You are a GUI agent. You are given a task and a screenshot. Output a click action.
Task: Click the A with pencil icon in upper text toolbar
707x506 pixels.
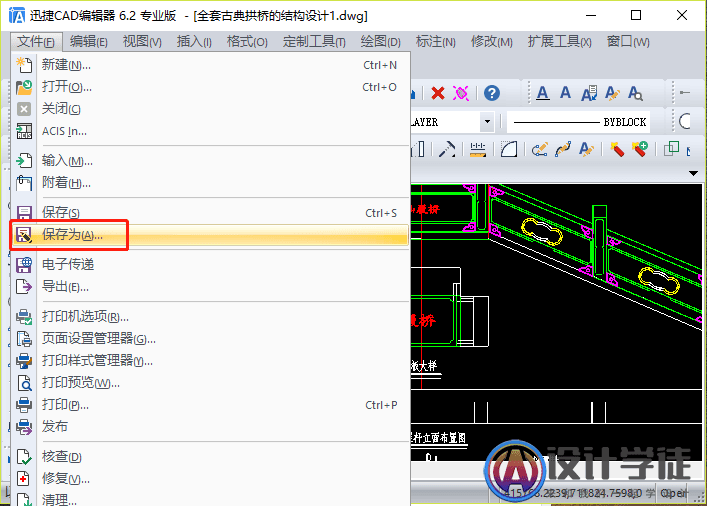click(x=612, y=93)
